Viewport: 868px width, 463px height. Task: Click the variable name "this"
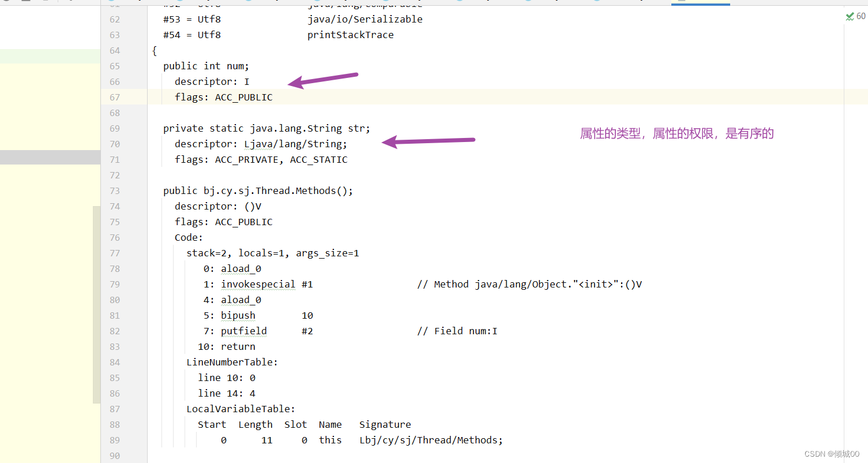[330, 440]
